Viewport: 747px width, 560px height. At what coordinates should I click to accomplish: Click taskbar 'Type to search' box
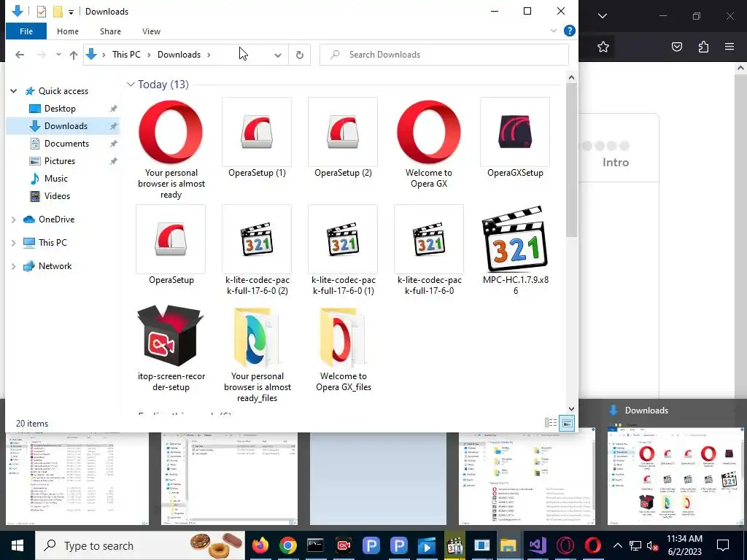[140, 545]
